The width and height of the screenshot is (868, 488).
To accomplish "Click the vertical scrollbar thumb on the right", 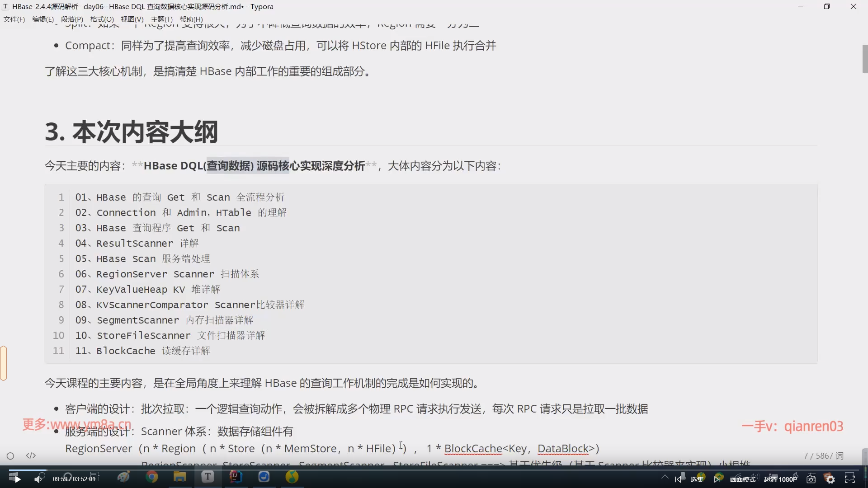I will point(865,59).
